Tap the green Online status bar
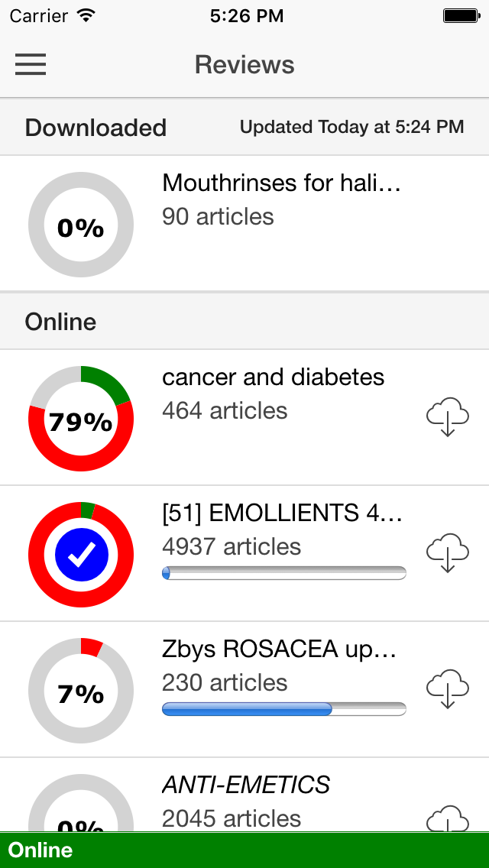Screen dimensions: 489x868 pyautogui.click(x=244, y=850)
